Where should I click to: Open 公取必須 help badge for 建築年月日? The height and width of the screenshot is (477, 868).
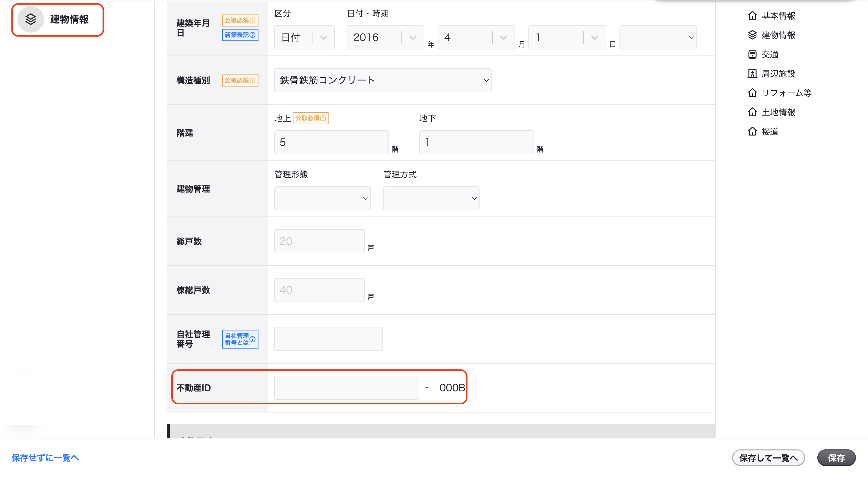pyautogui.click(x=240, y=20)
